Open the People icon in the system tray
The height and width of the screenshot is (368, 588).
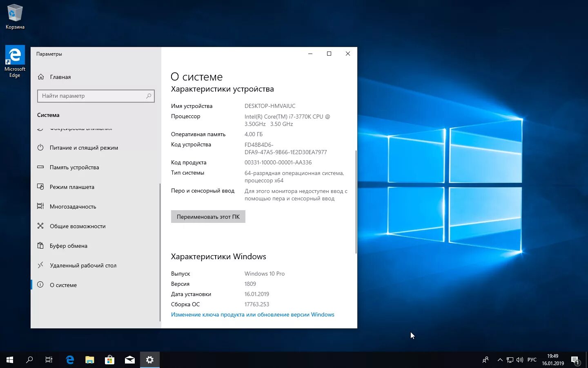click(486, 360)
